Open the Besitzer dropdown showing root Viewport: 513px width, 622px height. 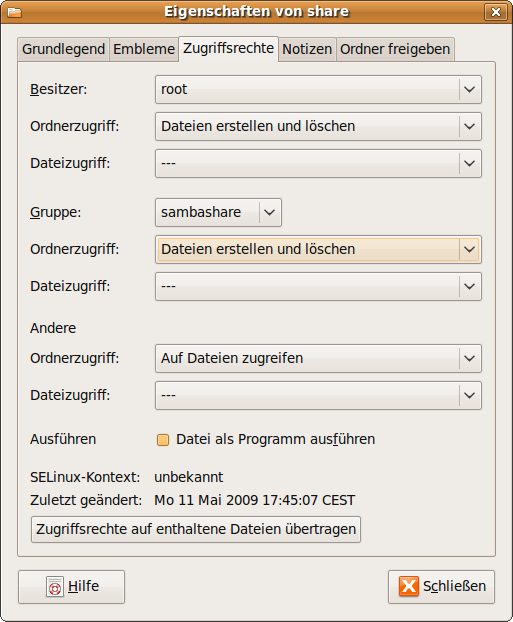tap(318, 89)
